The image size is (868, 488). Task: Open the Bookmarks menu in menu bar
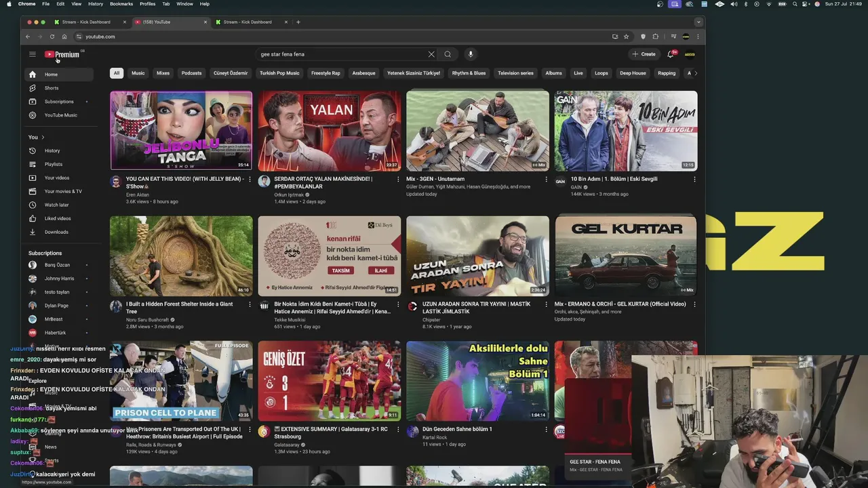click(121, 4)
